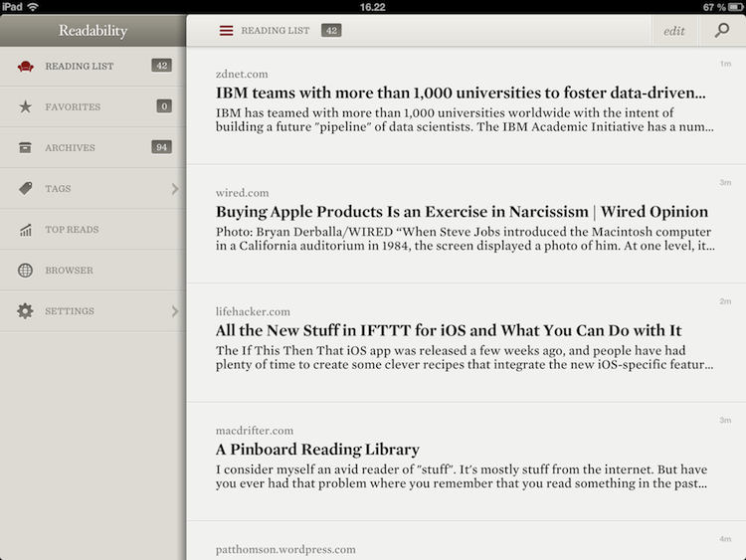
Task: Open All the New Stuff in IFTTT article
Action: coord(466,343)
